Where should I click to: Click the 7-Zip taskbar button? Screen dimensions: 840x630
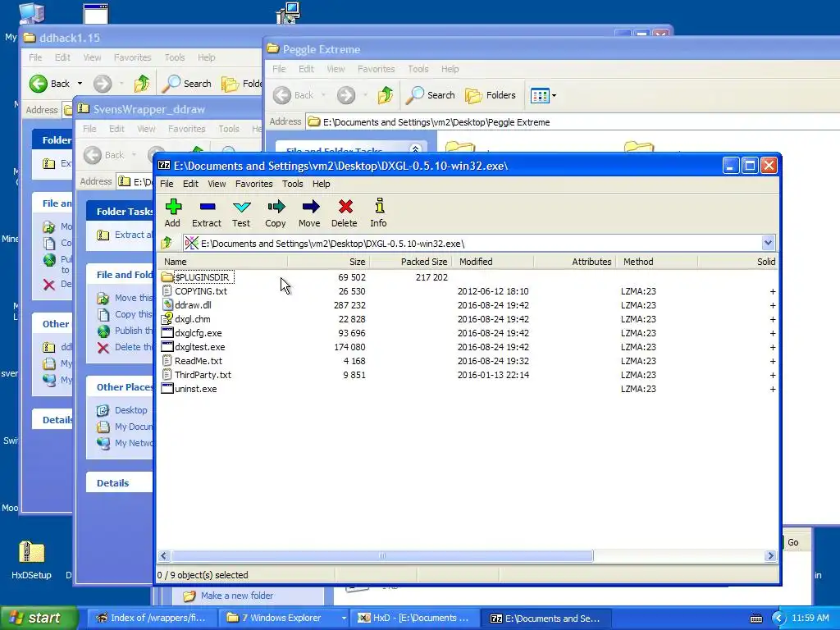pos(547,618)
